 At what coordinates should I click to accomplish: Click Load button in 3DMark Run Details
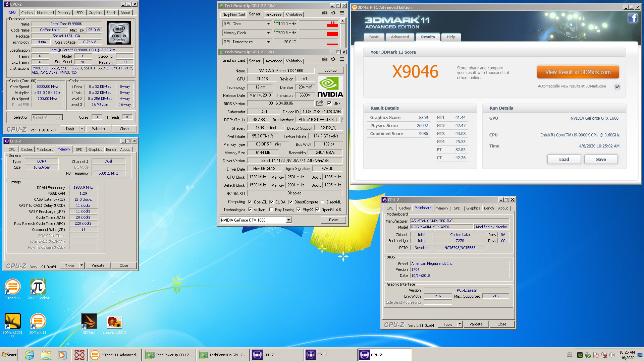[x=564, y=159]
